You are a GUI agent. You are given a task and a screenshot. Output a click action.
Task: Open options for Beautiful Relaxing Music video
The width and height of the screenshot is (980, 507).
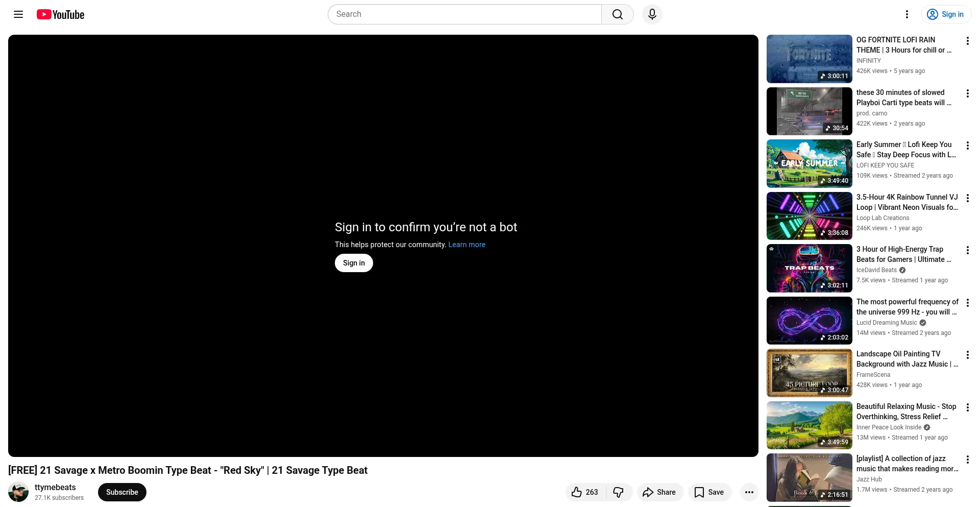(967, 407)
